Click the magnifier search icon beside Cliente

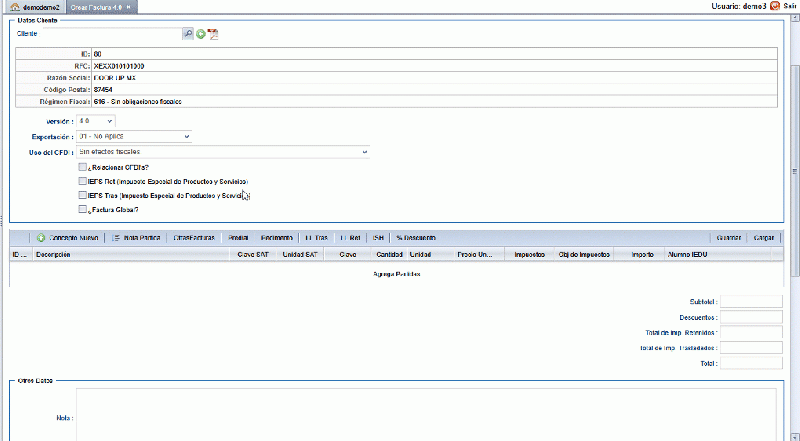(188, 34)
